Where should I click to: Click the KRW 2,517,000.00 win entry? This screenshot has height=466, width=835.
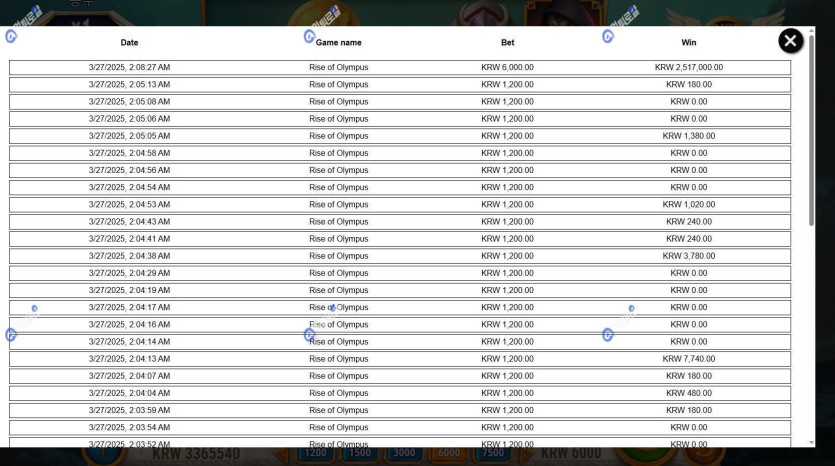[688, 68]
